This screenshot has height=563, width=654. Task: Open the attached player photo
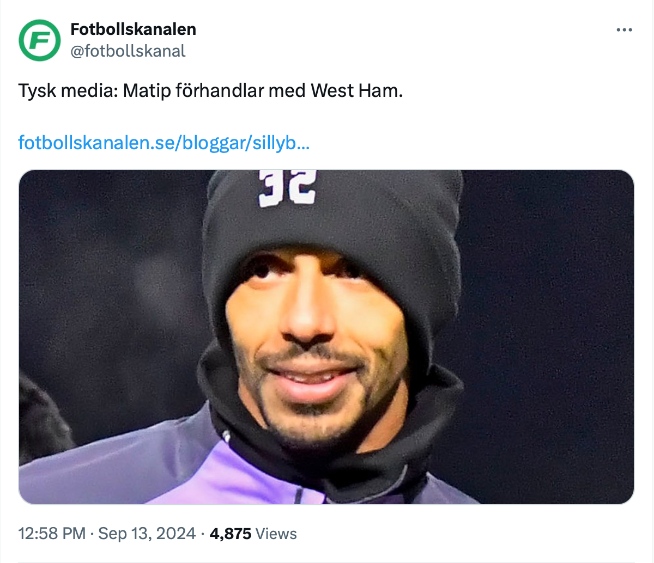click(326, 337)
